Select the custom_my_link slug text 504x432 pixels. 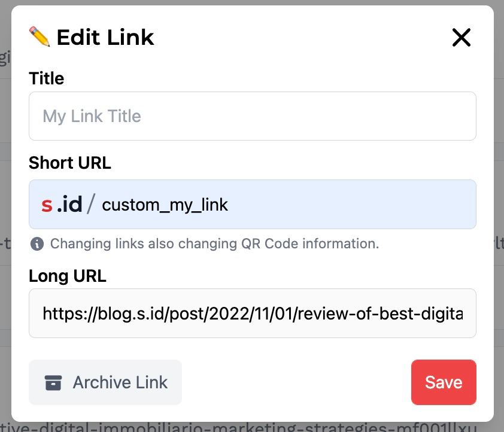(x=165, y=205)
